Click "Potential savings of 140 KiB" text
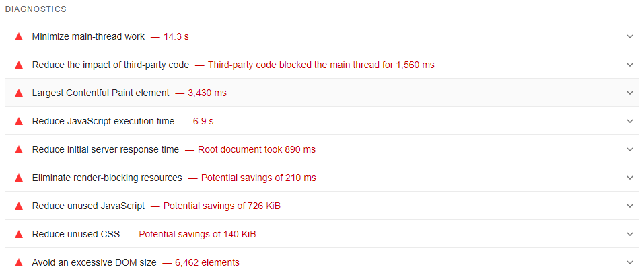This screenshot has width=644, height=275. [x=197, y=234]
